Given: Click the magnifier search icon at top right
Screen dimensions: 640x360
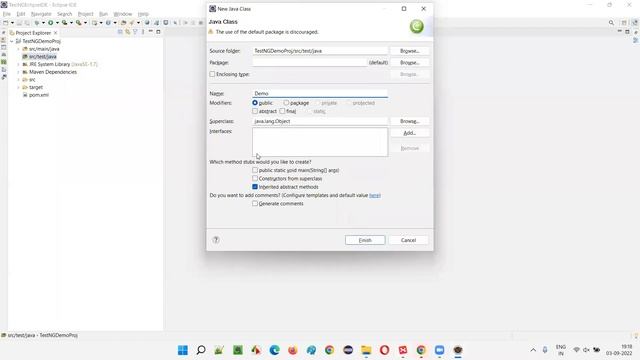Looking at the screenshot, I should pyautogui.click(x=611, y=23).
